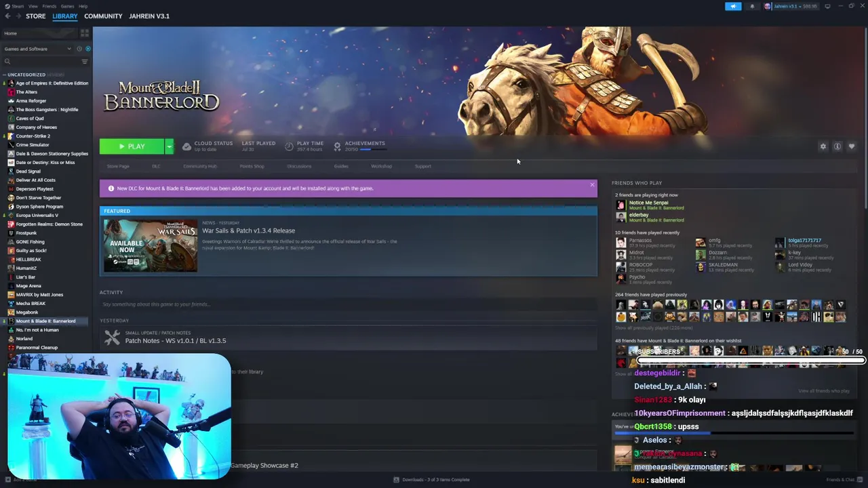Click the Steam back navigation arrow
Image resolution: width=868 pixels, height=488 pixels.
point(7,16)
